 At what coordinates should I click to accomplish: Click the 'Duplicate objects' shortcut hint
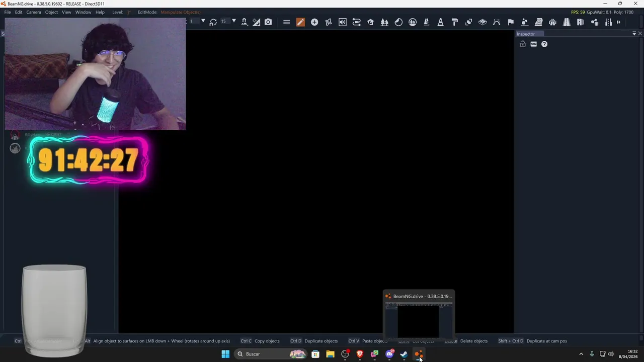coord(321,341)
